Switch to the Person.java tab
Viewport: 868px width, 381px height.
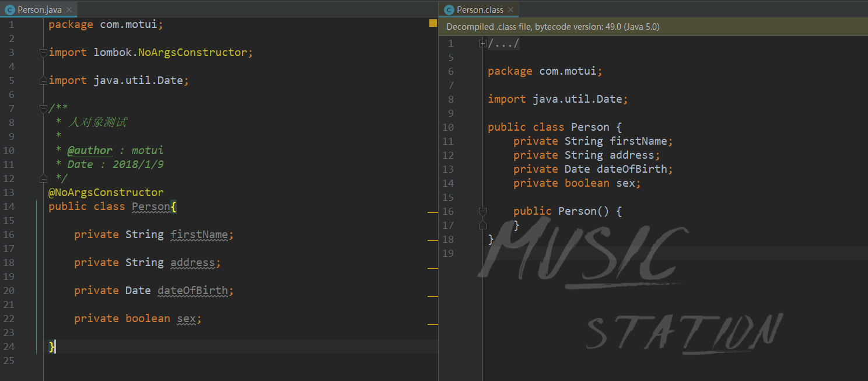40,10
